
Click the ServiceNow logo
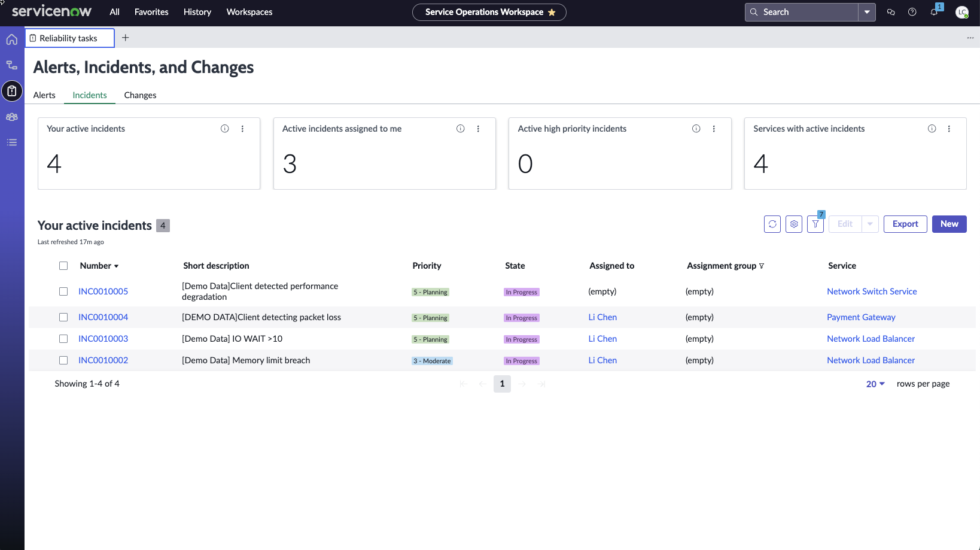(x=51, y=11)
